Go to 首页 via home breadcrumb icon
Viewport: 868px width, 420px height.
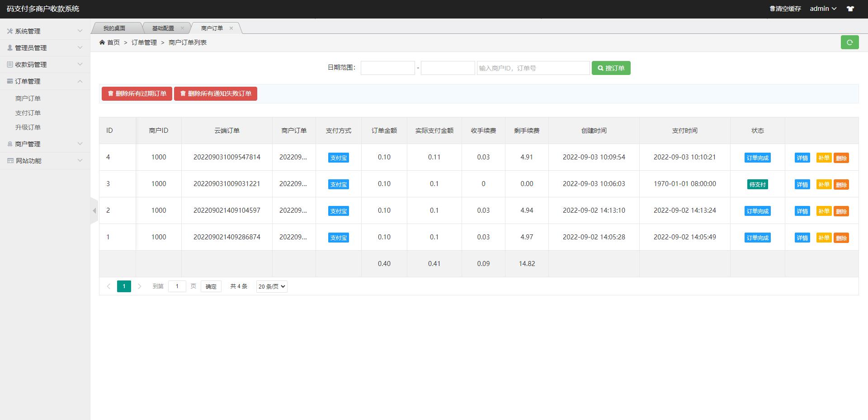point(102,42)
